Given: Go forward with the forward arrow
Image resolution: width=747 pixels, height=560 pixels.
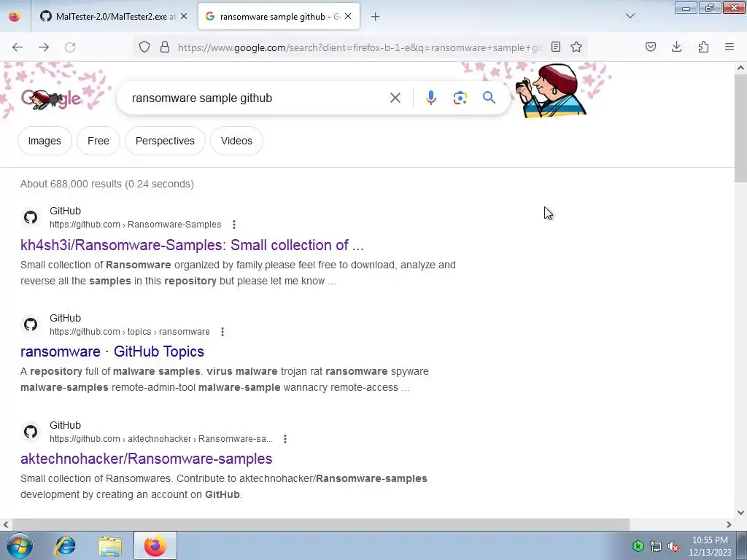Looking at the screenshot, I should [x=44, y=47].
